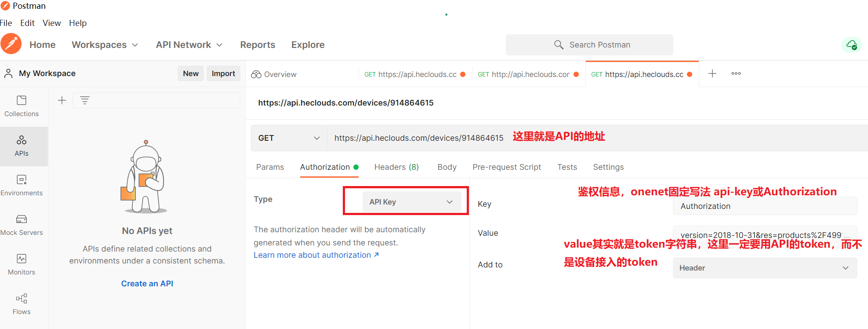Open the Edit menu

click(27, 23)
